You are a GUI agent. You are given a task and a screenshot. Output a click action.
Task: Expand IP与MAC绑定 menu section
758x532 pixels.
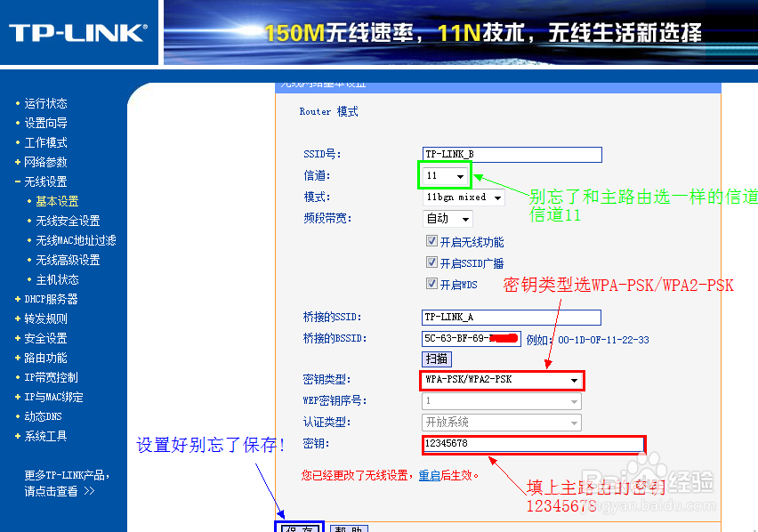pos(53,397)
